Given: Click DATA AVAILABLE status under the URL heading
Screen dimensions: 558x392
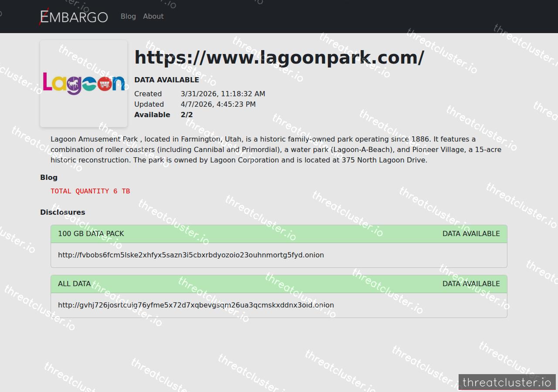Looking at the screenshot, I should (x=167, y=80).
